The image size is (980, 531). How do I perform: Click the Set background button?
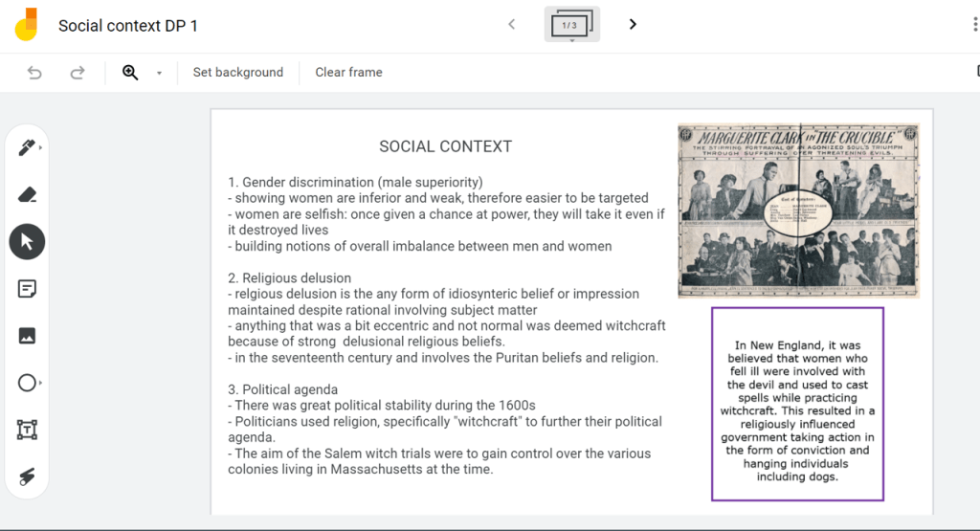click(237, 73)
